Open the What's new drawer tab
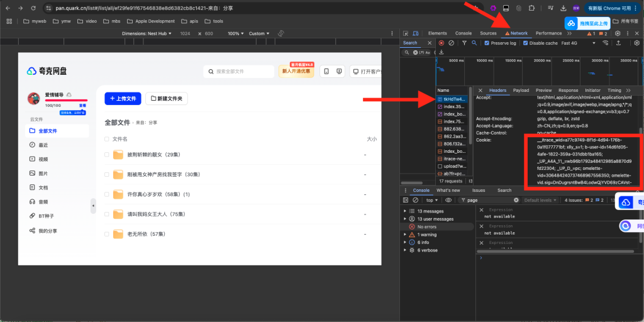Image resolution: width=644 pixels, height=322 pixels. 448,190
